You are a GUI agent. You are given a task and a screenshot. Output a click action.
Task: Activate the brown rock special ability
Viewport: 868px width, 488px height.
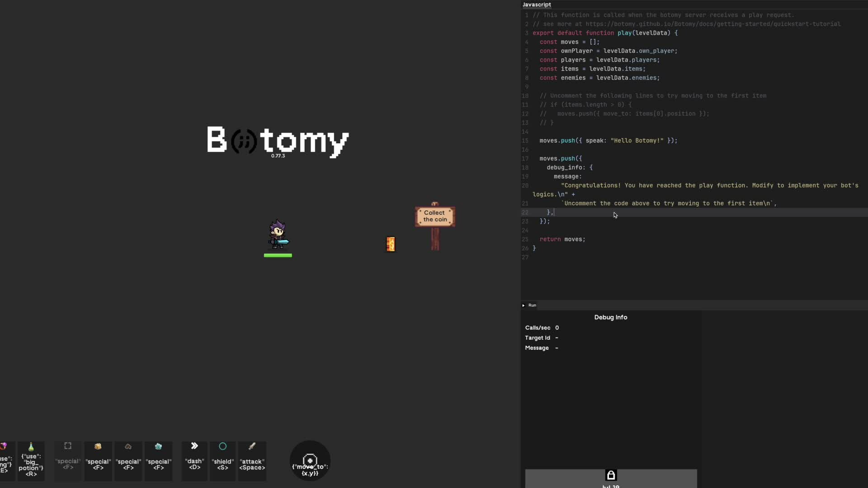[x=128, y=460]
